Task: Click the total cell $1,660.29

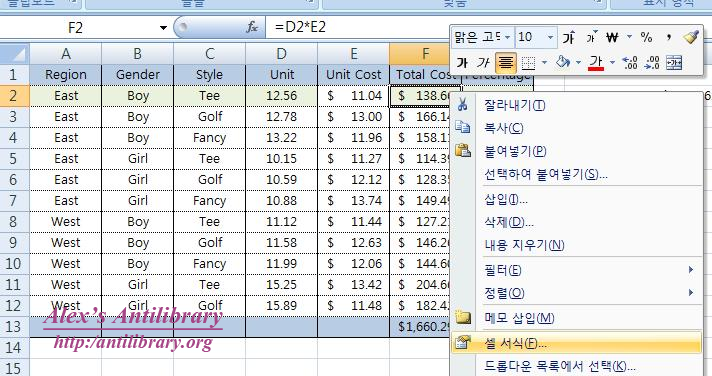Action: coord(420,327)
